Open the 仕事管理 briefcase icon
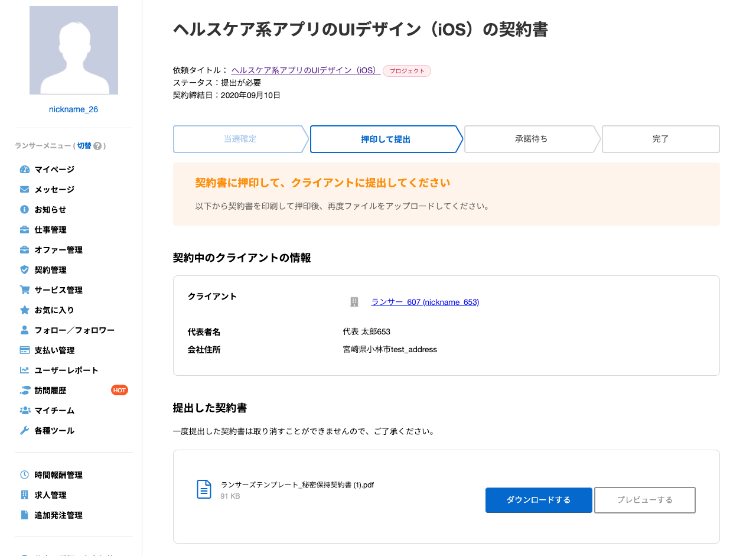The image size is (756, 556). tap(24, 230)
